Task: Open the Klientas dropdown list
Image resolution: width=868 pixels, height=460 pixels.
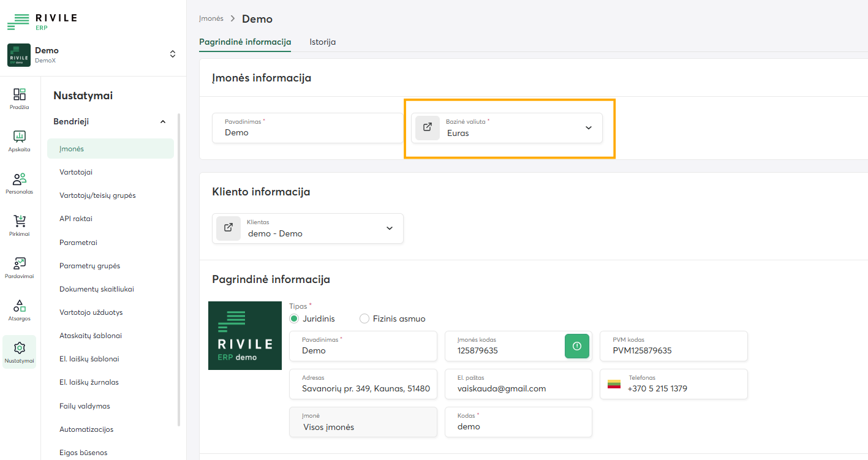Action: [389, 228]
